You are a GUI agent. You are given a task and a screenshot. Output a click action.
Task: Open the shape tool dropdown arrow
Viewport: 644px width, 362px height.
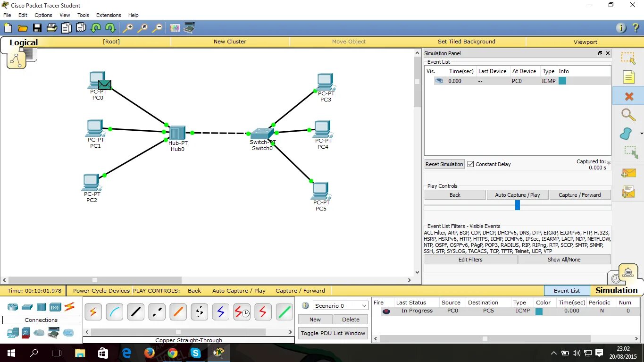tap(641, 134)
